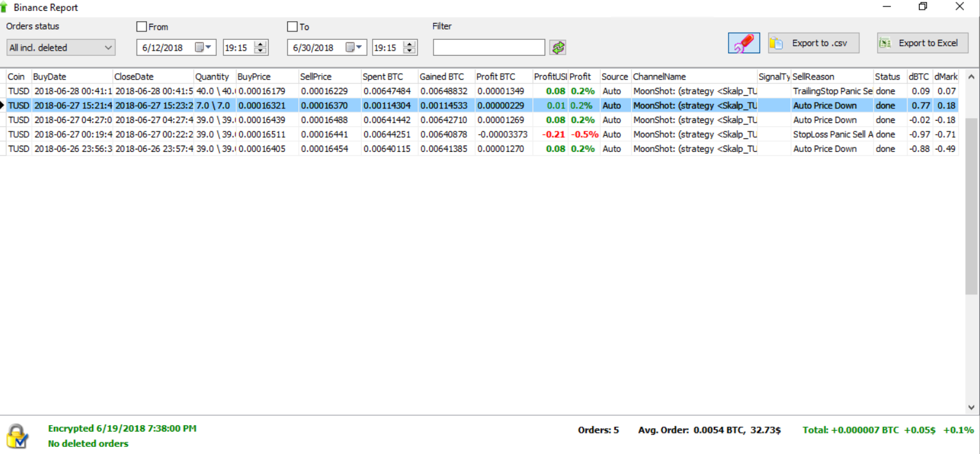Enable the To date checkbox

tap(292, 27)
